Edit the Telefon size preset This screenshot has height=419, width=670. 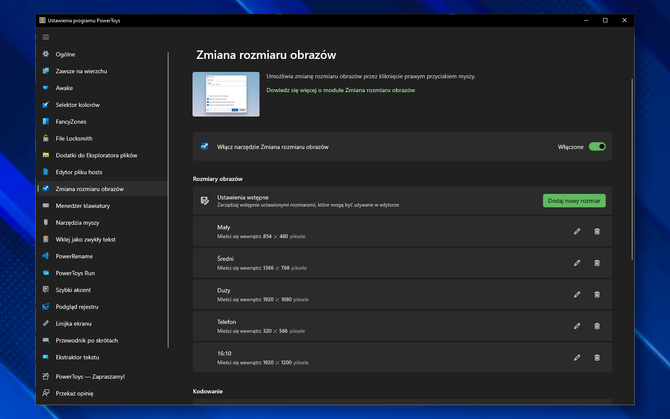coord(577,326)
